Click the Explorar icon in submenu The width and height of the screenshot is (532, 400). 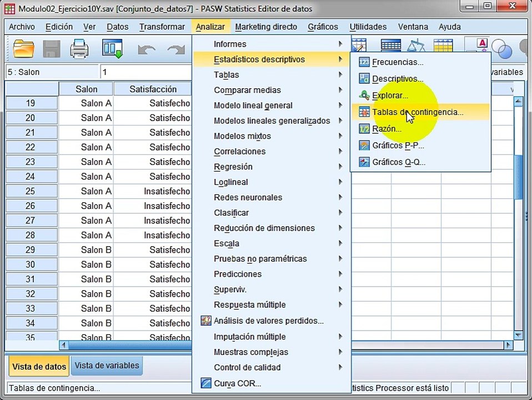(364, 95)
